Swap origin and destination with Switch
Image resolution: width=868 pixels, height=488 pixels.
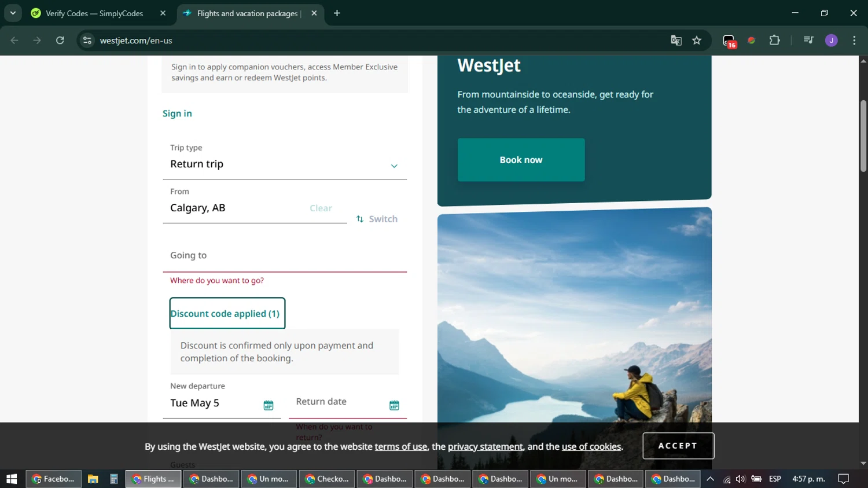377,219
